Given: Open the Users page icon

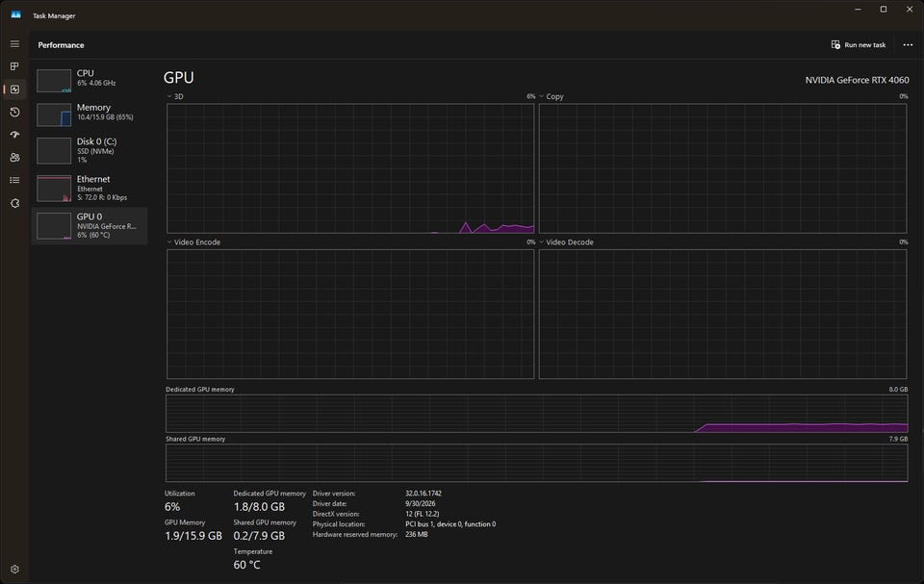Looking at the screenshot, I should [14, 158].
